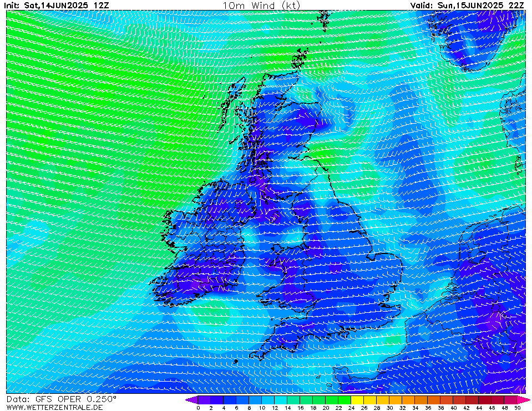Click the violet 0–2 kt legend swatch

pos(204,400)
